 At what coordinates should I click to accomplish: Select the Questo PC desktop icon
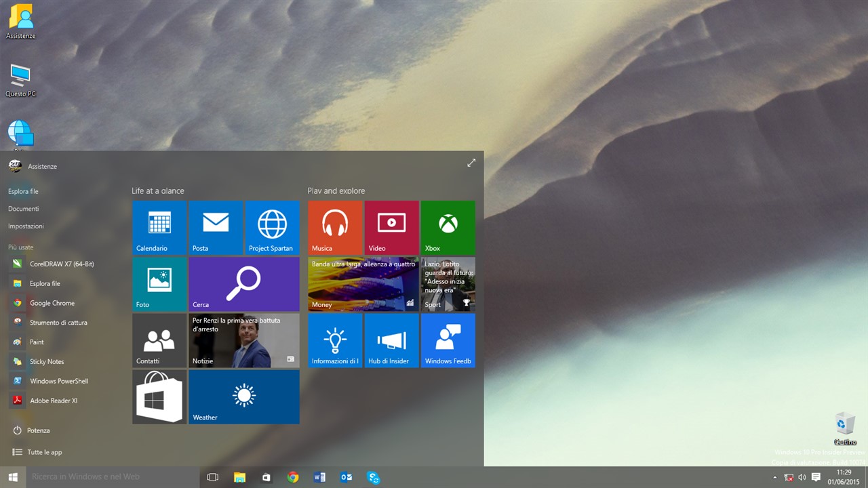tap(20, 80)
